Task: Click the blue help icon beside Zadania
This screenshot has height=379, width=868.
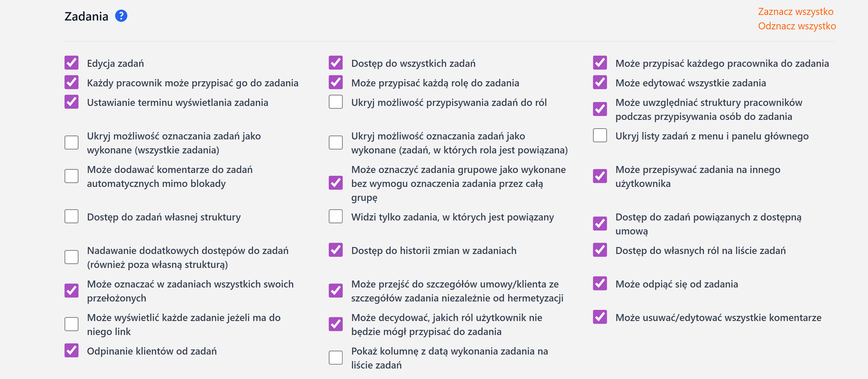Action: click(x=121, y=16)
